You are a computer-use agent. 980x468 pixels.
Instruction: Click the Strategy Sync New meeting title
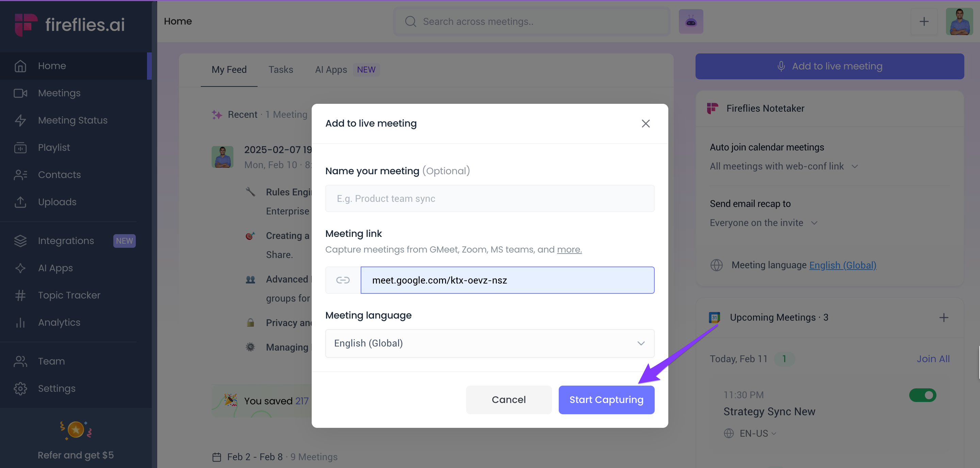pos(769,412)
